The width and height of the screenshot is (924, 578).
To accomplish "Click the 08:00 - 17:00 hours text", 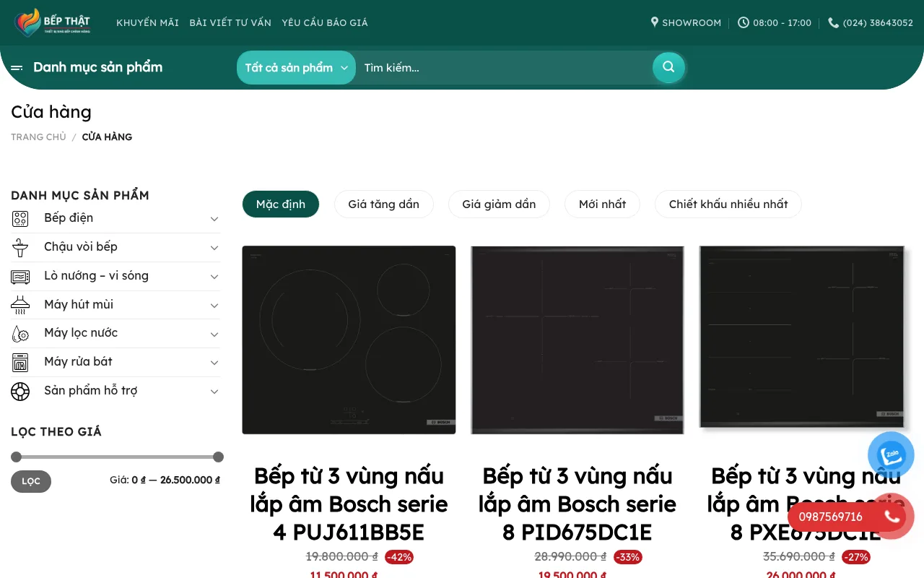I will click(x=782, y=22).
